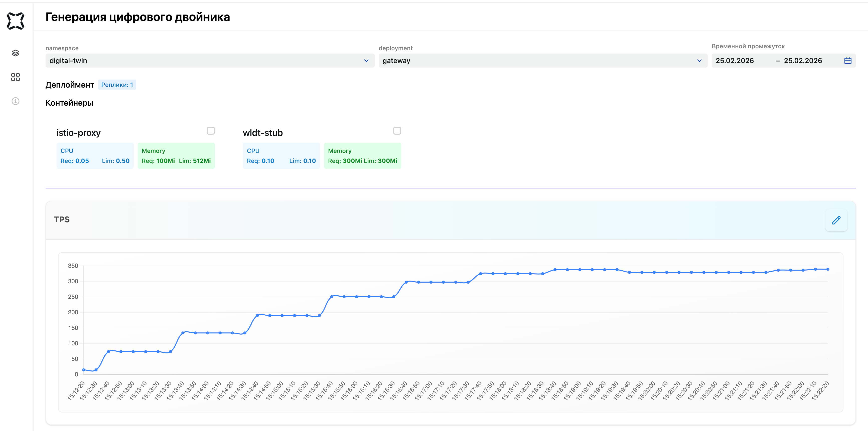The image size is (868, 431).
Task: Open the layers sidebar icon
Action: click(x=16, y=53)
